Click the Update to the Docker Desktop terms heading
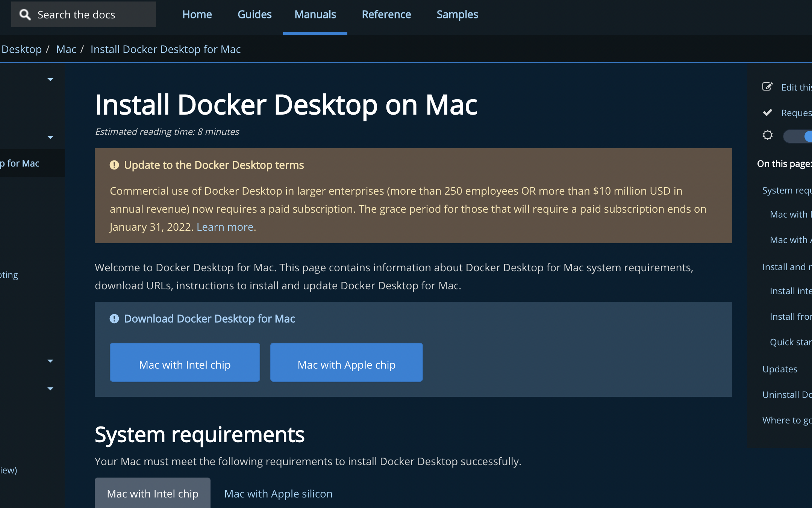812x508 pixels. pos(214,165)
